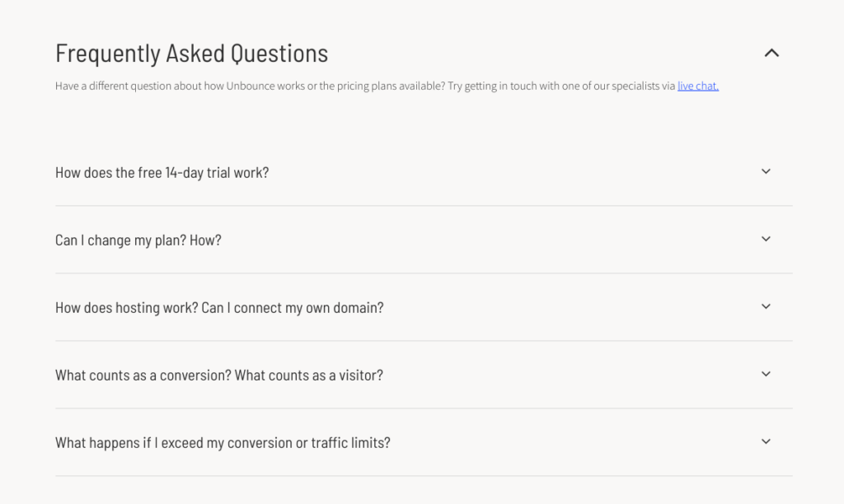The height and width of the screenshot is (504, 844).
Task: Click "How?" in the change plan question
Action: (205, 240)
